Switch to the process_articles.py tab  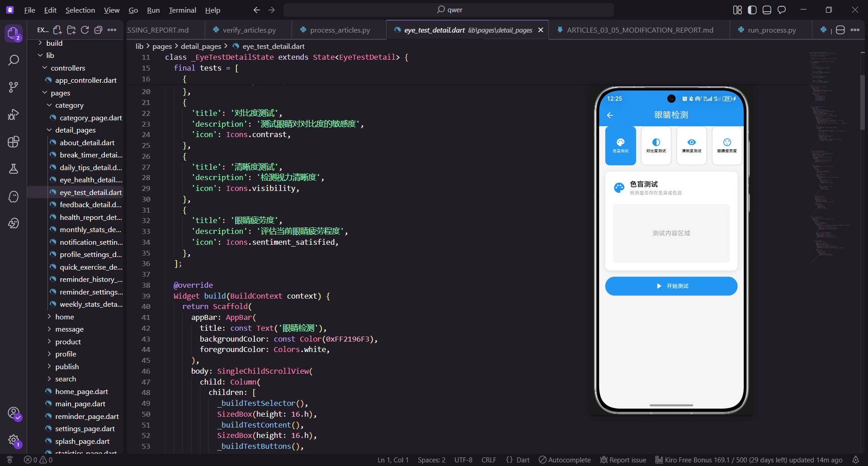(339, 29)
